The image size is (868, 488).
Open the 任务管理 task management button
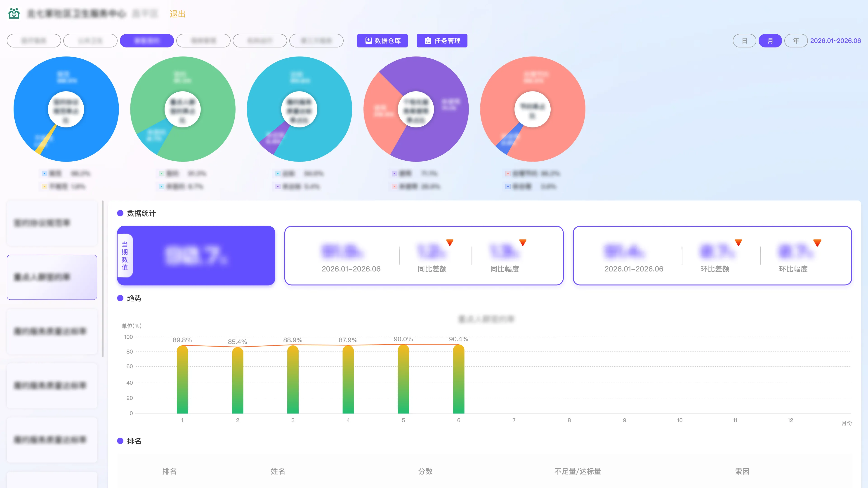point(442,41)
